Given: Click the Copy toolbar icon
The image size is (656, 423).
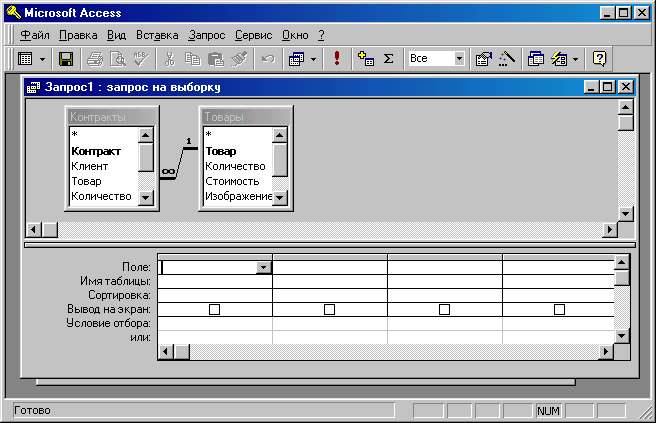Looking at the screenshot, I should click(x=192, y=59).
